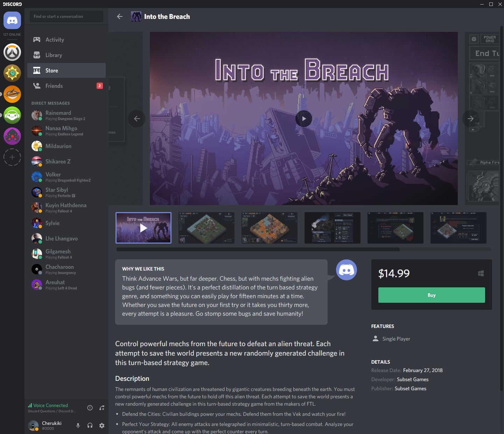This screenshot has height=434, width=504.
Task: Disconnect from voice with the hang-up icon
Action: [102, 408]
